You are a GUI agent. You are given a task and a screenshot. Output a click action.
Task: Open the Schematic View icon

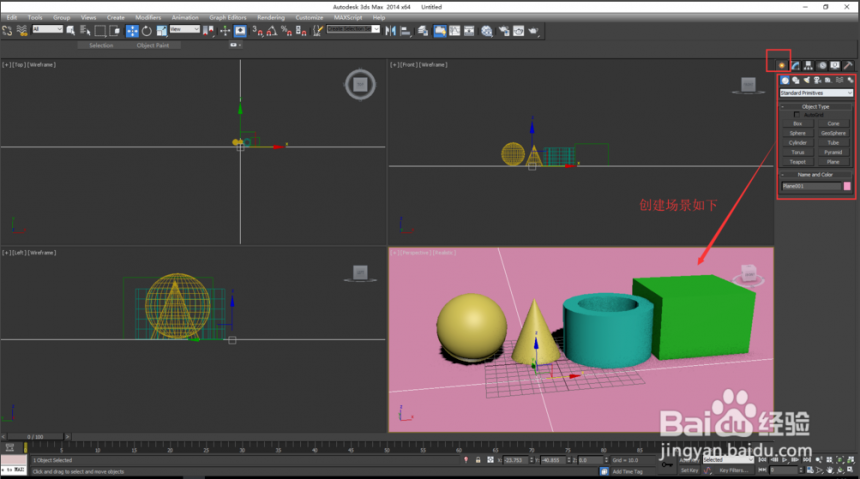[x=469, y=31]
